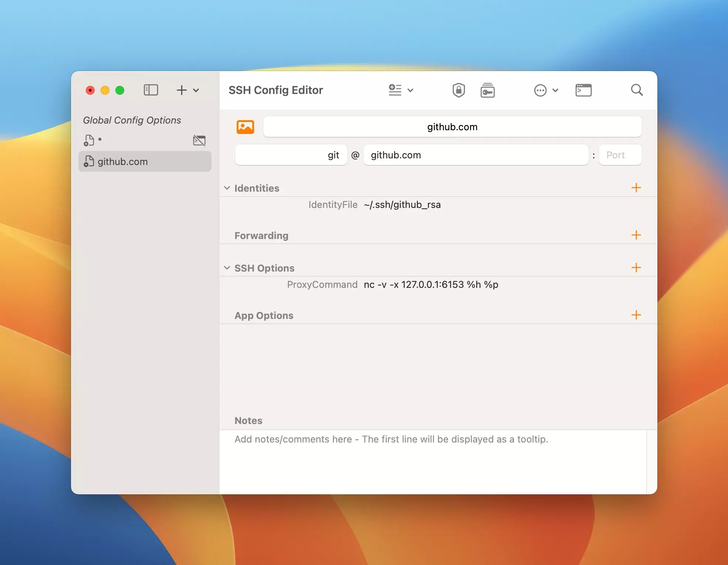Click the shield lock security icon
Viewport: 728px width, 565px height.
[458, 90]
